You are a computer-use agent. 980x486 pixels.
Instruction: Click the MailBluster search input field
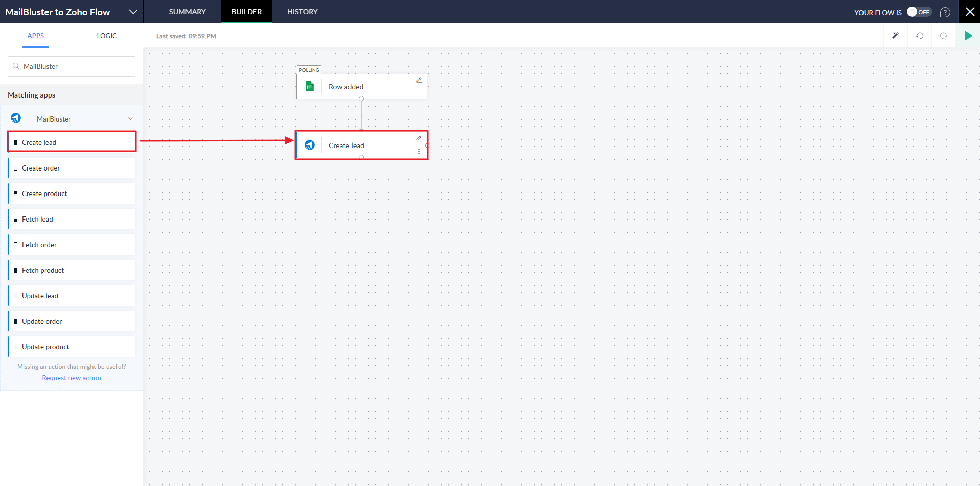pos(77,66)
